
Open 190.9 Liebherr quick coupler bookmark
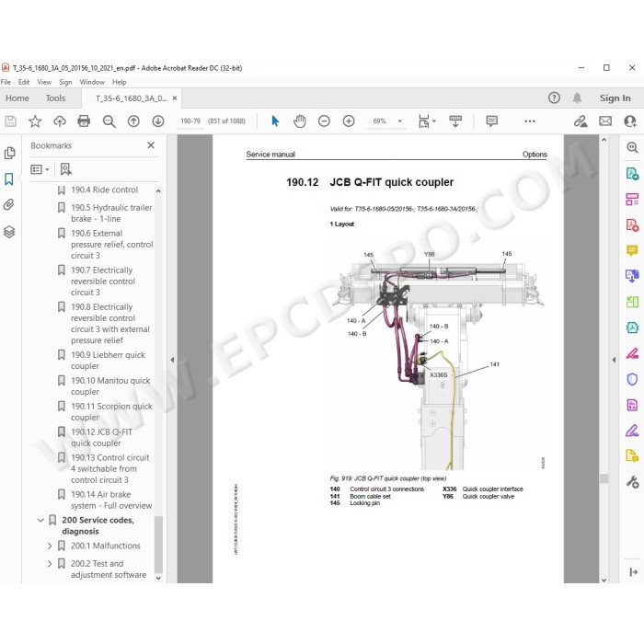pyautogui.click(x=108, y=361)
